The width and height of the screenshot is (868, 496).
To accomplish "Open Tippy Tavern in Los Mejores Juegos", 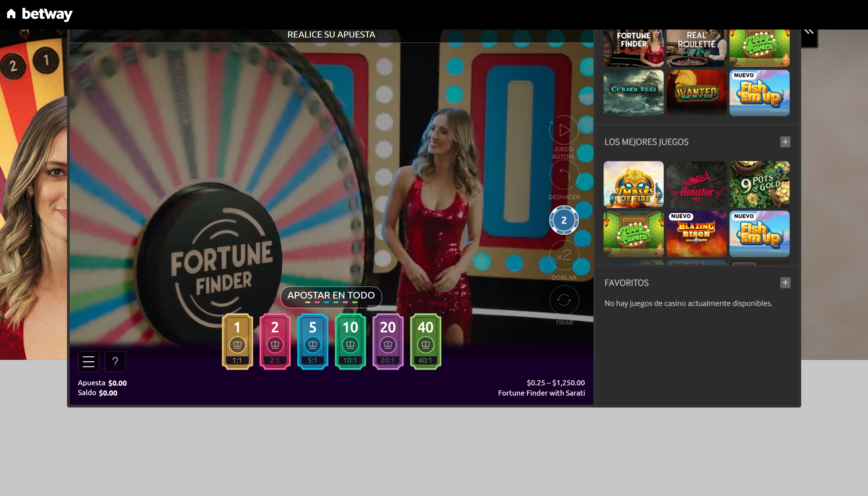I will (634, 234).
